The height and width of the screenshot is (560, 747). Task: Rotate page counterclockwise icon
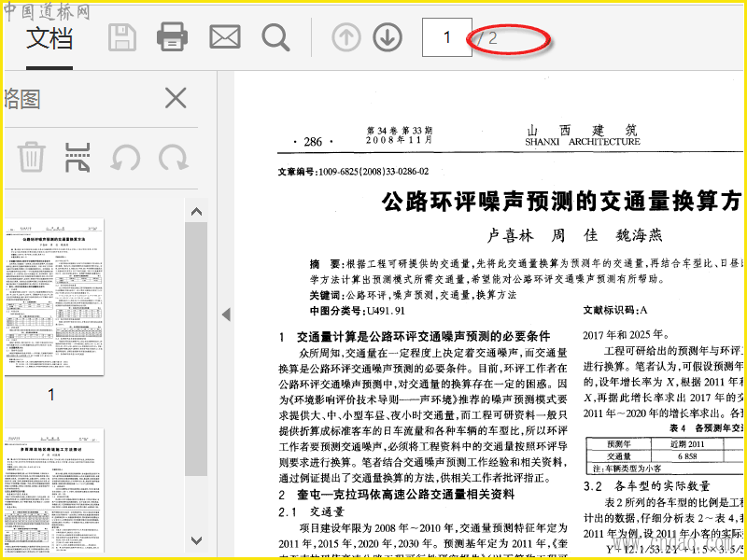[x=125, y=158]
